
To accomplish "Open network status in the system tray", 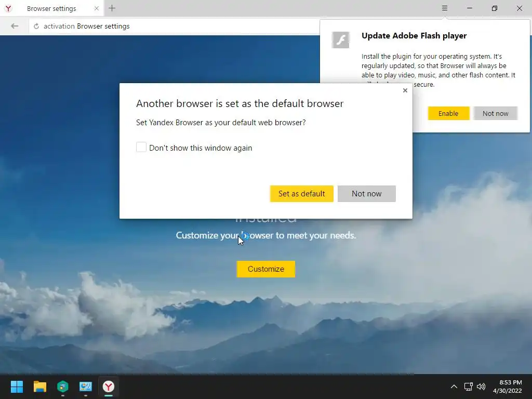I will point(468,387).
